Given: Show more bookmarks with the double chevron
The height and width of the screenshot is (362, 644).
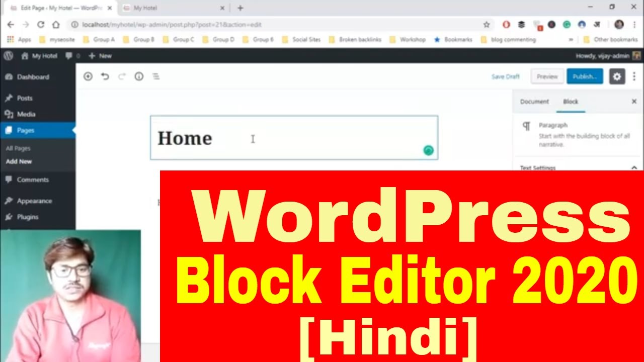Looking at the screenshot, I should 571,40.
